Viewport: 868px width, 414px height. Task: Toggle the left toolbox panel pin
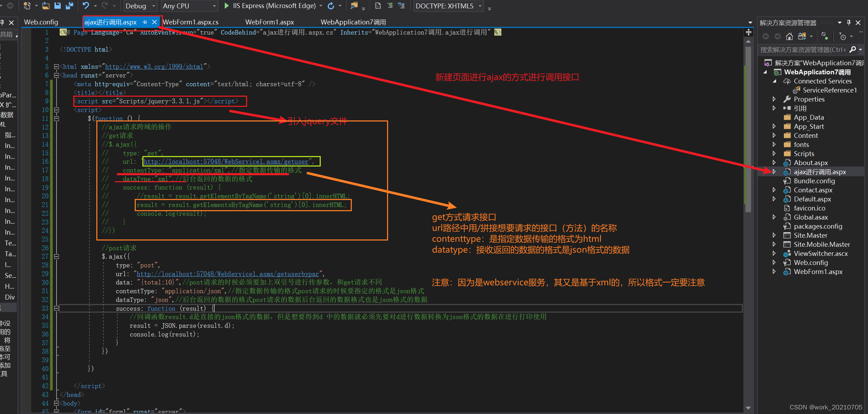point(2,23)
